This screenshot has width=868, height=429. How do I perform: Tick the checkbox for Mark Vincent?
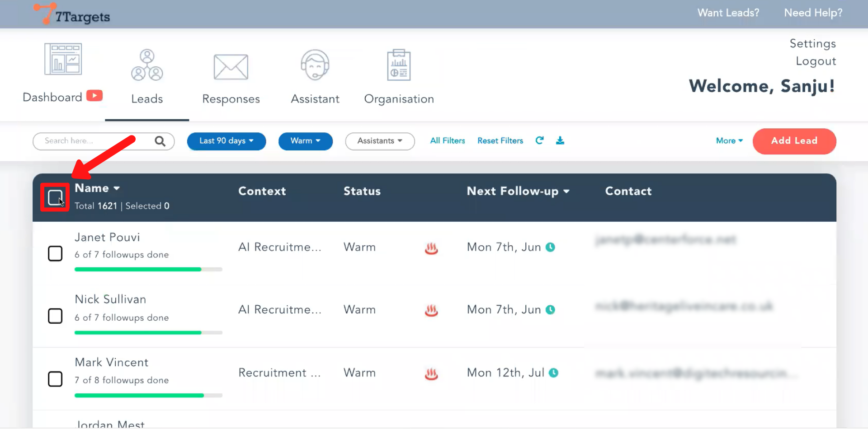click(55, 379)
